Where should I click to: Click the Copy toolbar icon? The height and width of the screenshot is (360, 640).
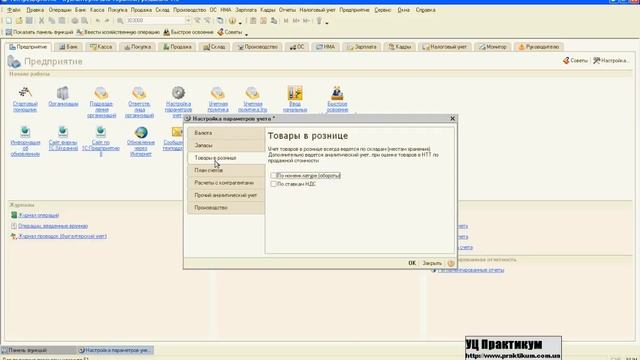(51, 20)
